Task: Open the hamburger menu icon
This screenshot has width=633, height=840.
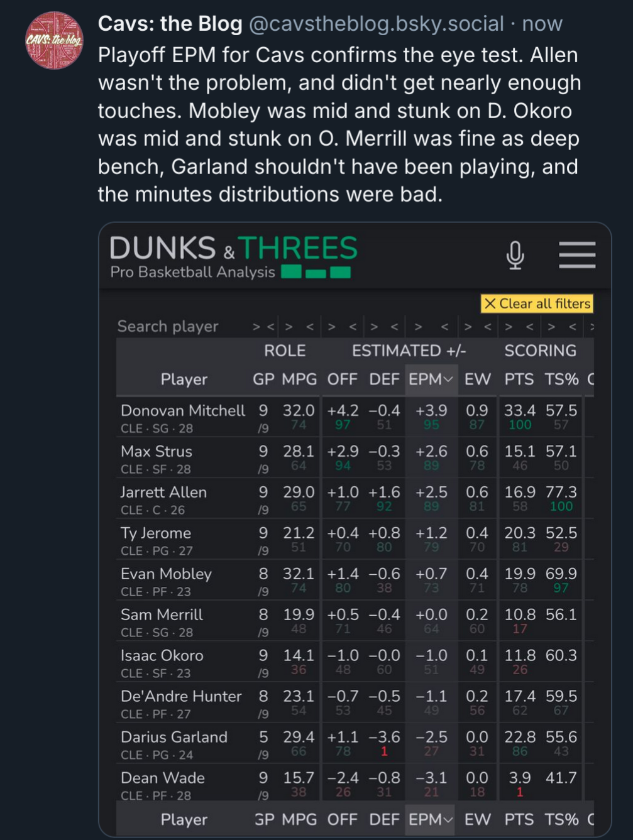Action: click(577, 254)
